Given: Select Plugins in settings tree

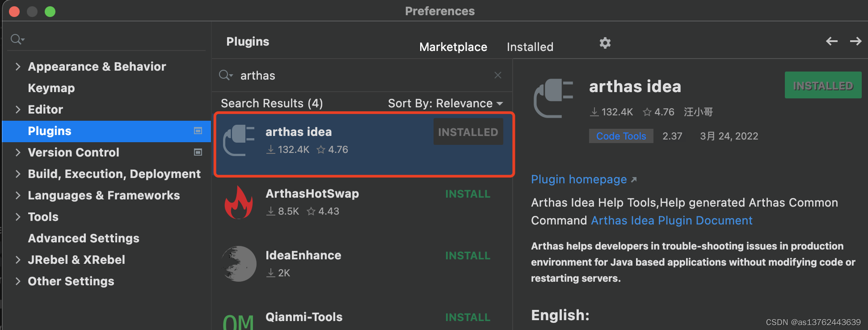Looking at the screenshot, I should point(106,131).
